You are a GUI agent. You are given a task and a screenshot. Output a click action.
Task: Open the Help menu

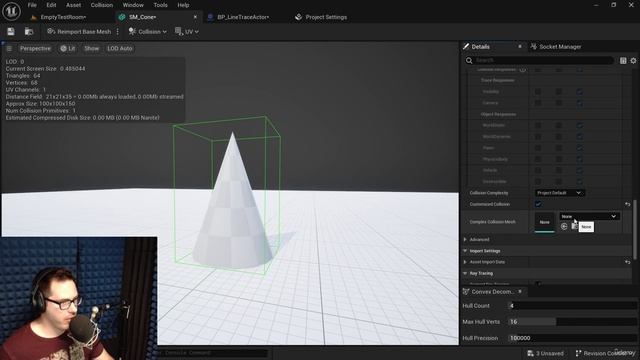(x=183, y=5)
